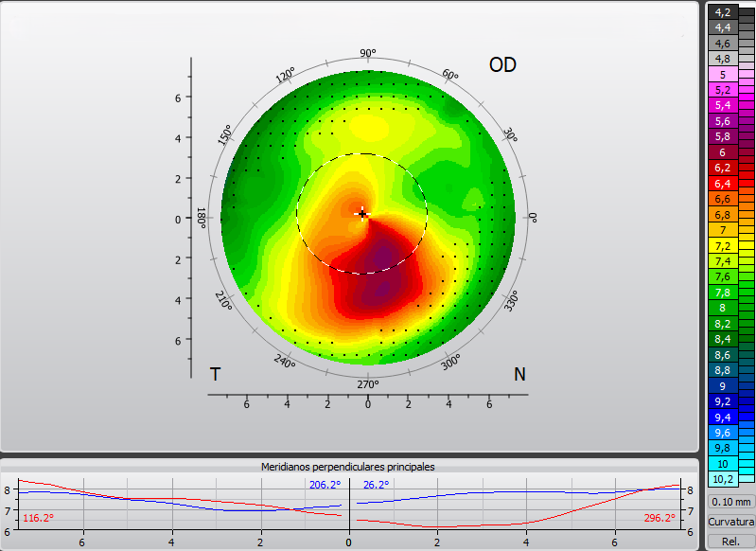
Task: Click the 5,6 purple scale swatch
Action: (723, 121)
